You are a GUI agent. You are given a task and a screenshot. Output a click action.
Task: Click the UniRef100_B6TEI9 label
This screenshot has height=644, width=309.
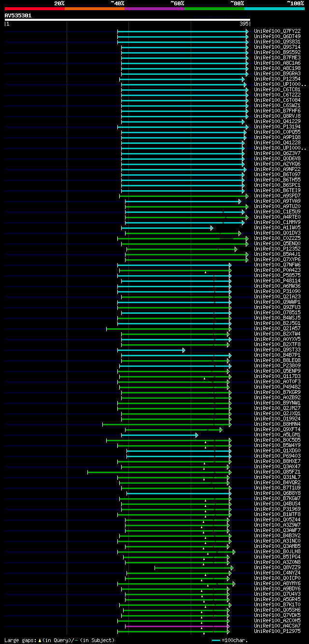coord(277,190)
